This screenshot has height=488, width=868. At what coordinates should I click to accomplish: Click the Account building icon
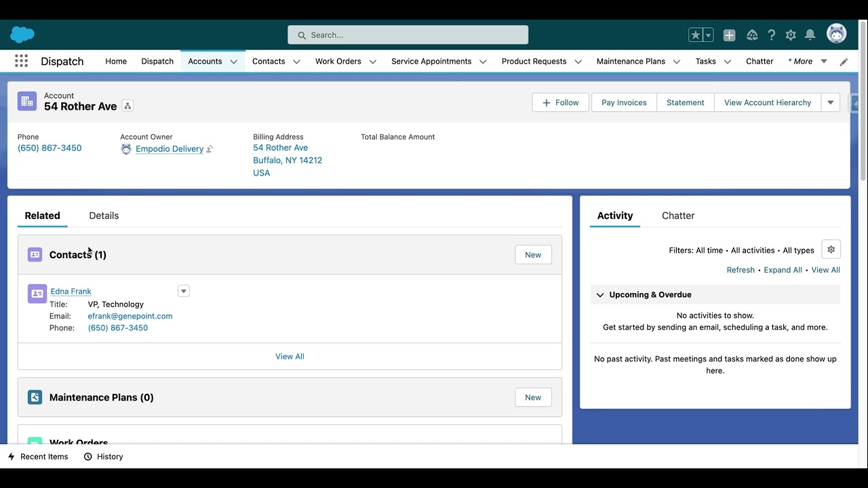27,101
